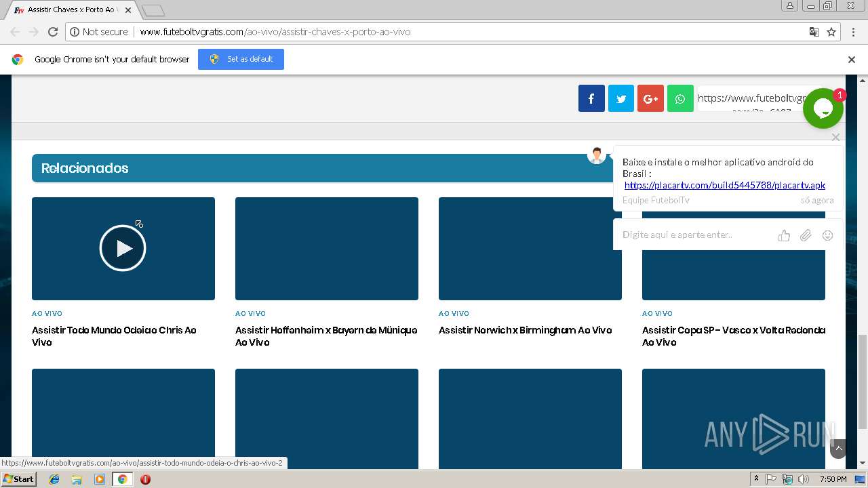Attach a file in chat

tap(806, 235)
